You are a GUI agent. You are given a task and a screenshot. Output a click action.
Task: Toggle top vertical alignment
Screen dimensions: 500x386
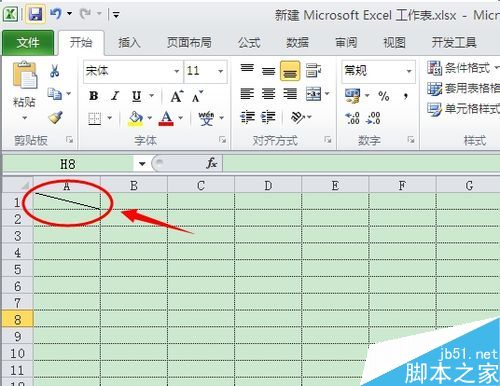pos(247,68)
